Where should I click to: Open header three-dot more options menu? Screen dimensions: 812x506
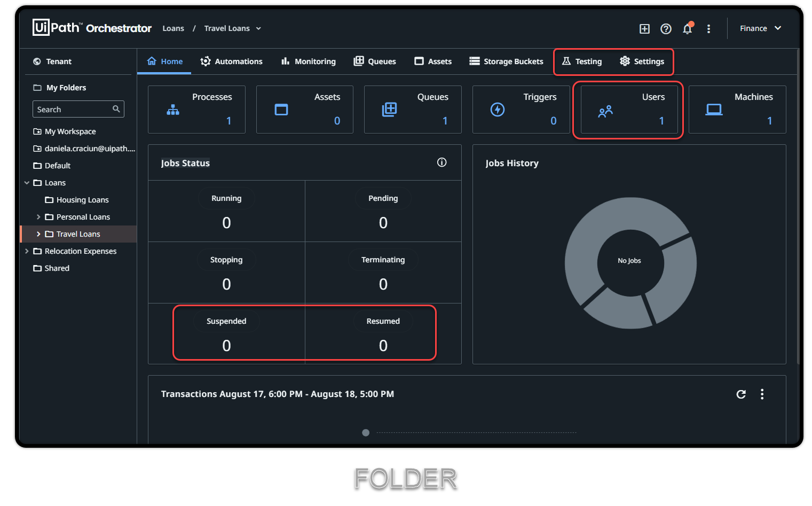pos(708,29)
